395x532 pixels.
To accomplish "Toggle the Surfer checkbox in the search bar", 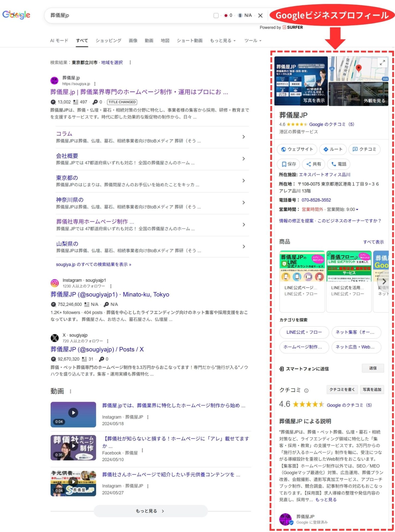I will point(216,16).
